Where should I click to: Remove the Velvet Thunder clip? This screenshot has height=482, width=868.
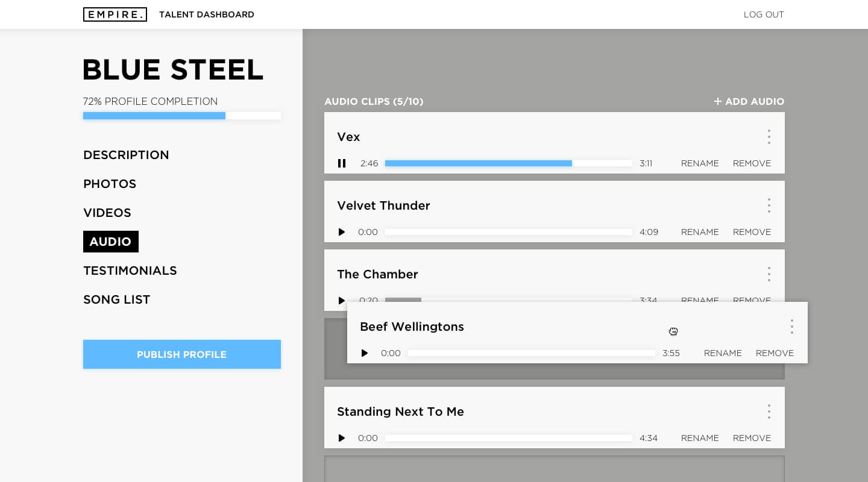tap(752, 232)
